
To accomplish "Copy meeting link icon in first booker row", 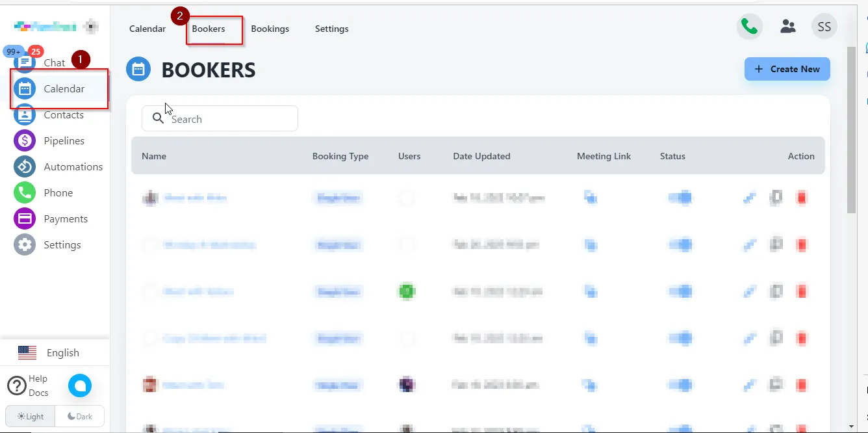I will tap(590, 198).
